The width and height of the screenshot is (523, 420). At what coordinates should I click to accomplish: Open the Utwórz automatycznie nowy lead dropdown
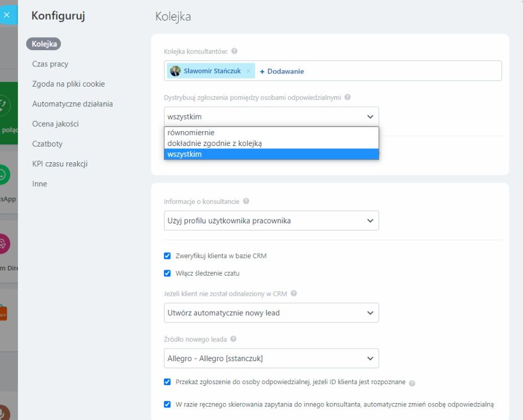(271, 313)
